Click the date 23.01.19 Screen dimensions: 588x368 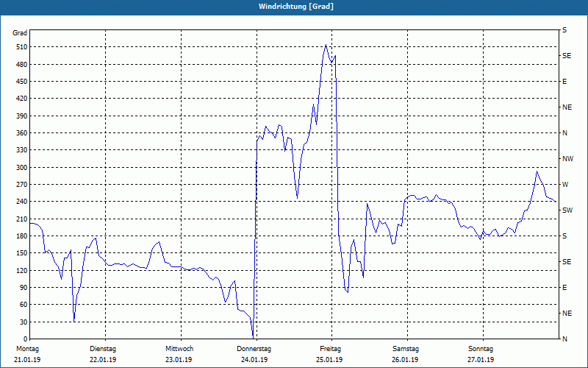179,360
